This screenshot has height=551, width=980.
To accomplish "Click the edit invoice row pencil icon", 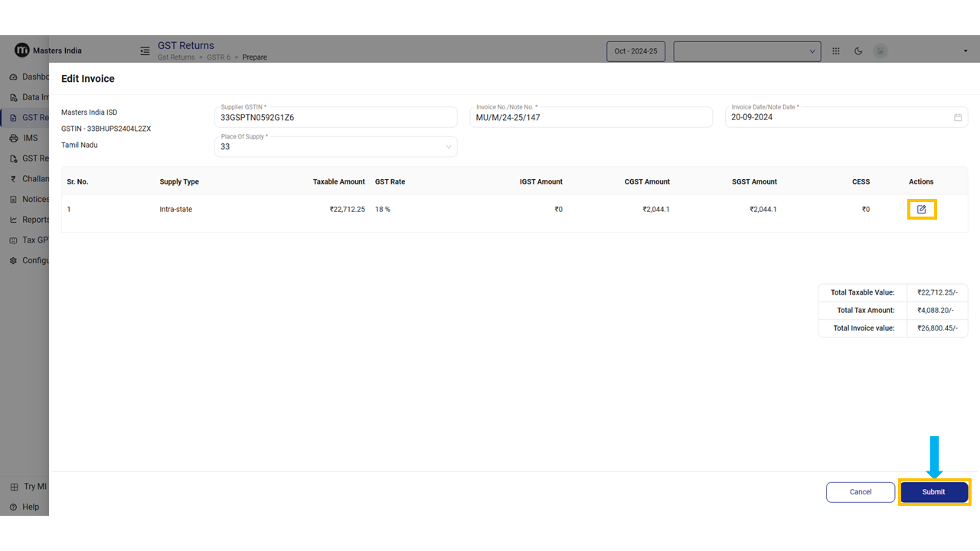I will tap(921, 209).
